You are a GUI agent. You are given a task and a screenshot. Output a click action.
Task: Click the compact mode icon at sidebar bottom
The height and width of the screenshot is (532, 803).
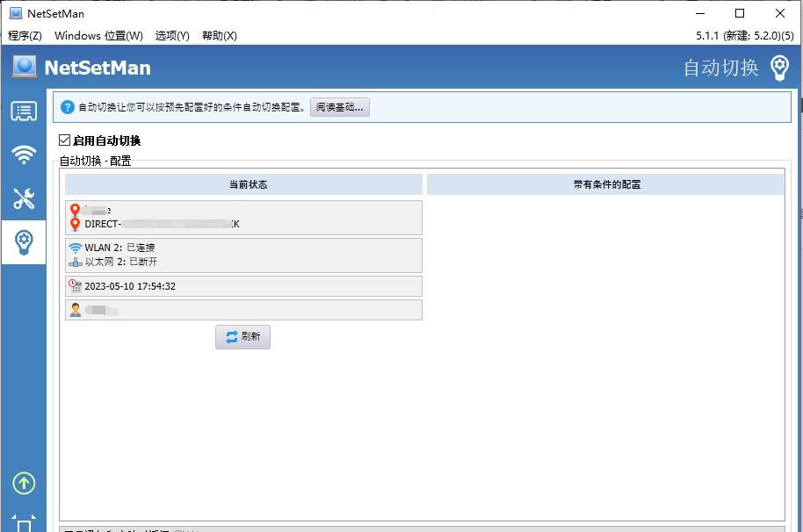(24, 523)
